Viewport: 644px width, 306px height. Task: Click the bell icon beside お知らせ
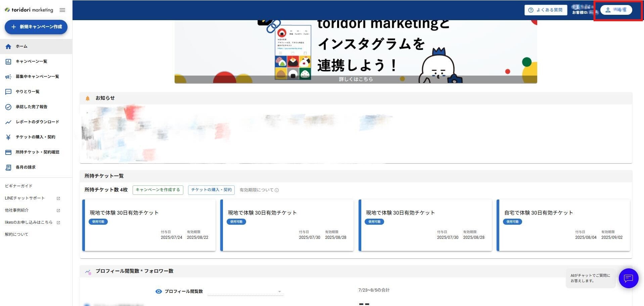88,98
